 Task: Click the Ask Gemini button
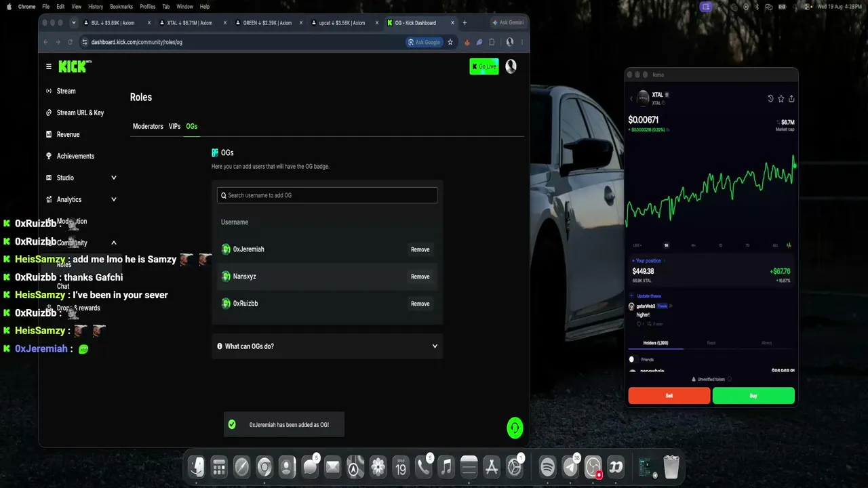coord(507,22)
